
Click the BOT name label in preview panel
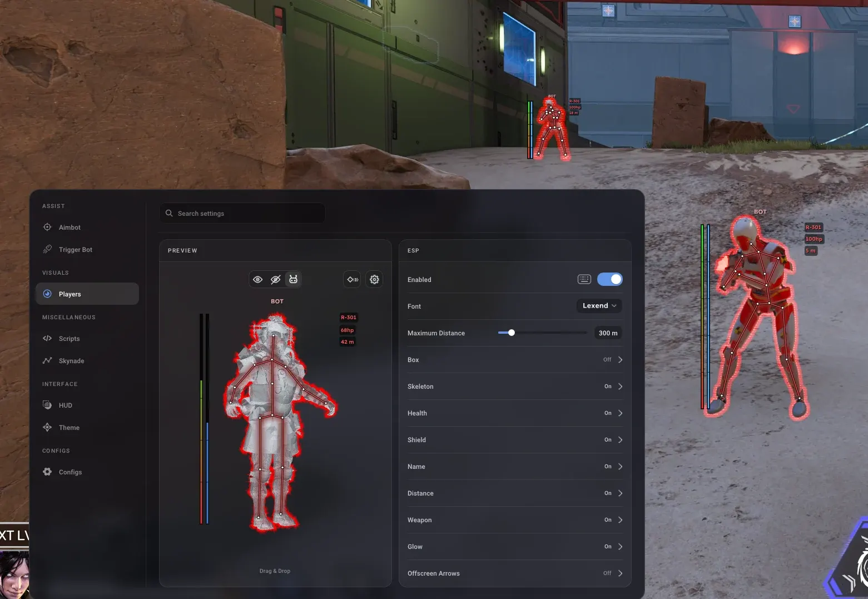(277, 301)
